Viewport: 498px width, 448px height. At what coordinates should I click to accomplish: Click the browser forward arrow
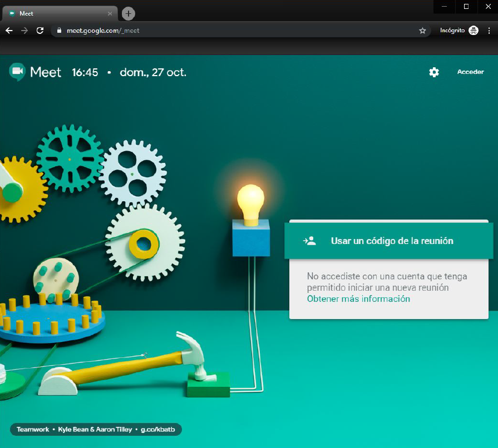pos(24,31)
